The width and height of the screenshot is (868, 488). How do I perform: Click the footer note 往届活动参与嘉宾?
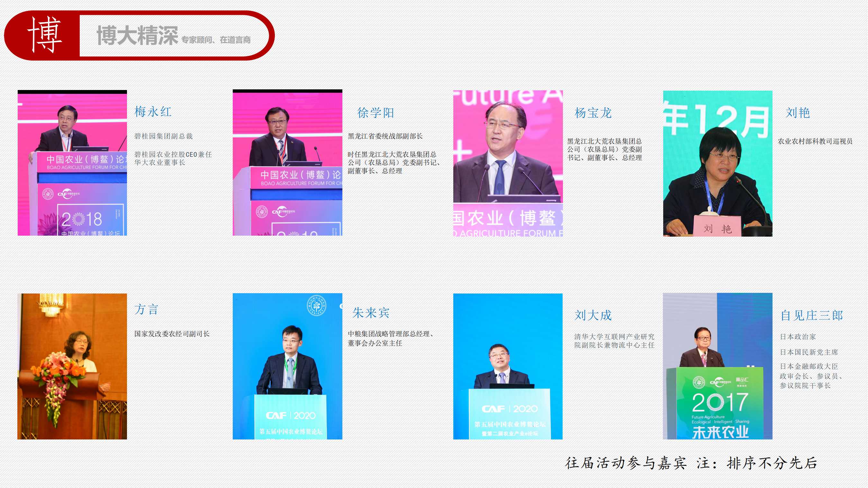(x=626, y=463)
